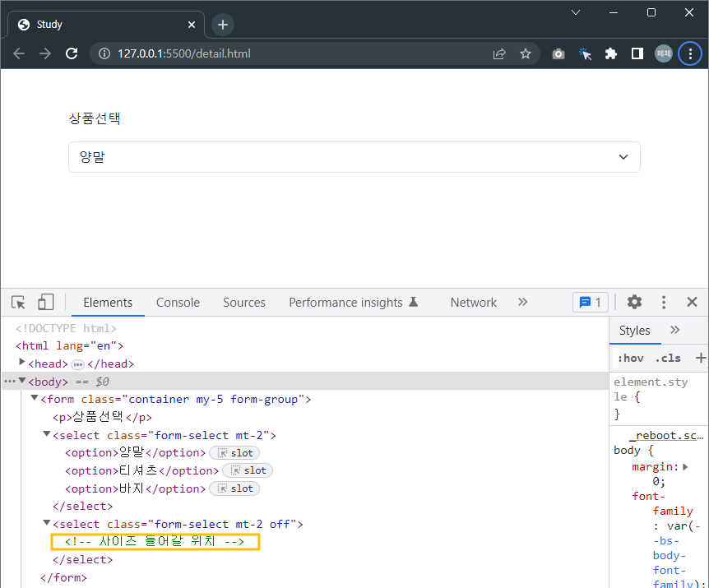The height and width of the screenshot is (588, 709).
Task: Open the _reboot.scss source link
Action: click(x=666, y=436)
